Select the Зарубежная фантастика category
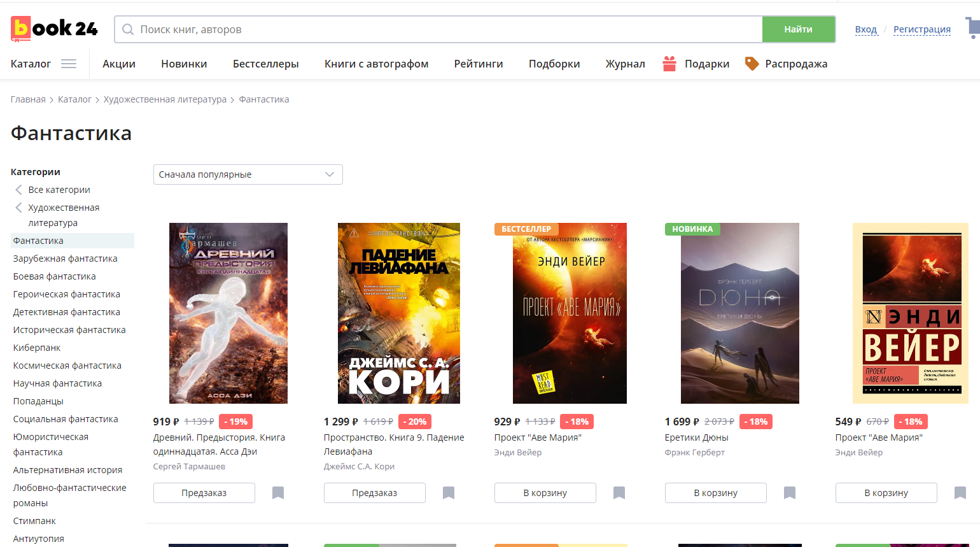Screen dimensions: 980x547 click(x=66, y=259)
